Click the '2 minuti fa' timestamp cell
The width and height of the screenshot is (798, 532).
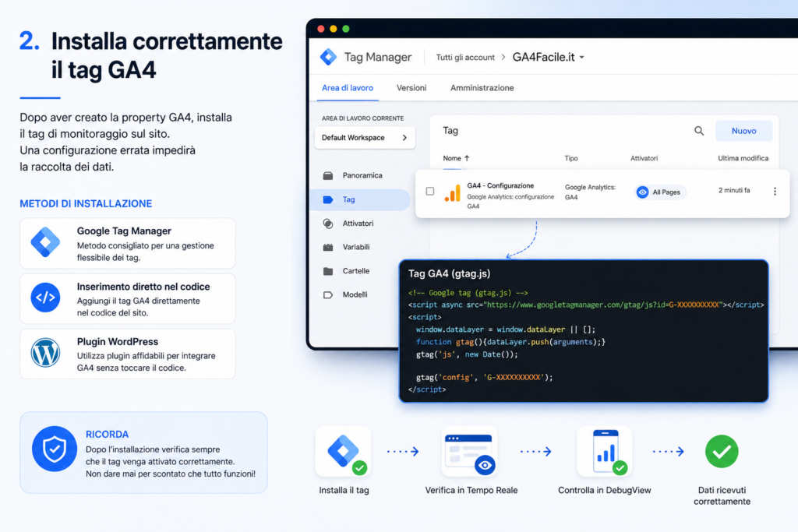pos(734,190)
